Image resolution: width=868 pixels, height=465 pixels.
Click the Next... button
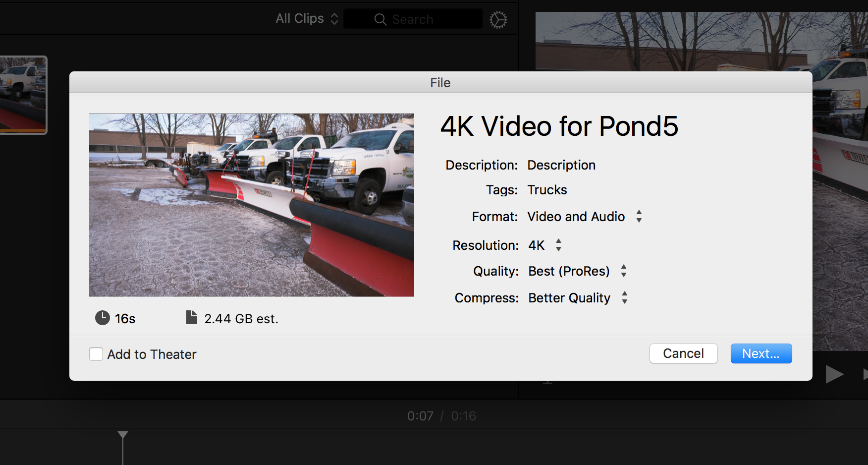(761, 353)
